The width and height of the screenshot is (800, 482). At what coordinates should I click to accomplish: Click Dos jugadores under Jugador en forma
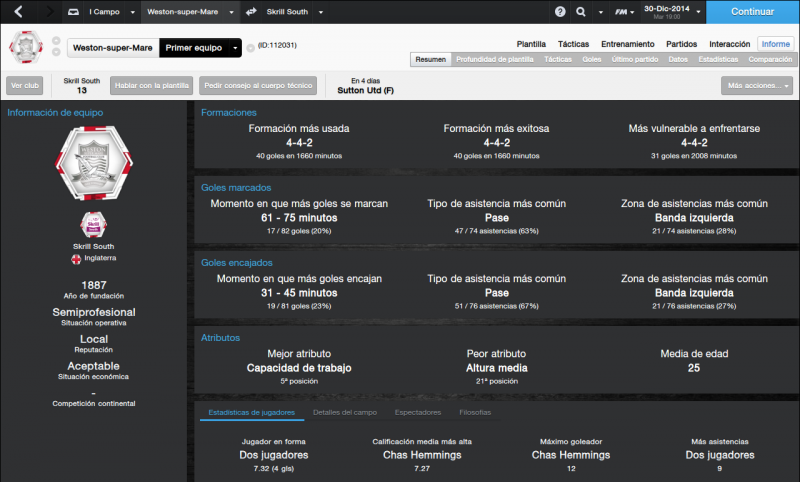pyautogui.click(x=273, y=455)
